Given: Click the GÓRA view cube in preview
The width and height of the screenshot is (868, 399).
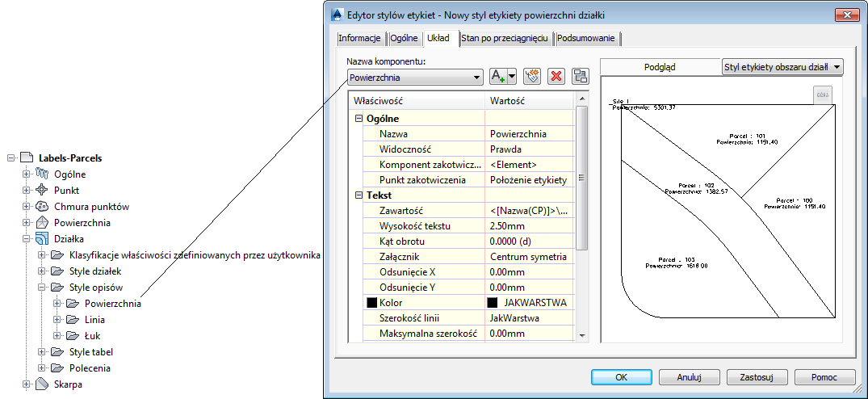Looking at the screenshot, I should tap(823, 94).
